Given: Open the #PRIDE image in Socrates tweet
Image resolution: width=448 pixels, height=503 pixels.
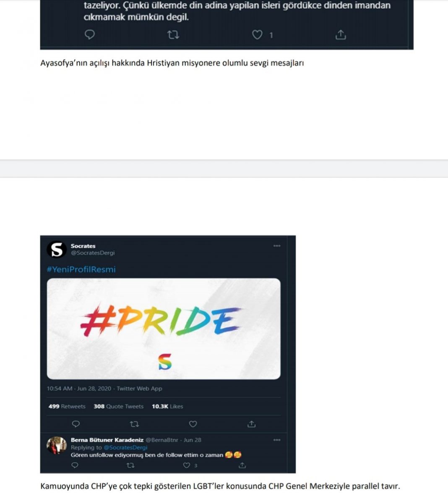Looking at the screenshot, I should pyautogui.click(x=164, y=329).
